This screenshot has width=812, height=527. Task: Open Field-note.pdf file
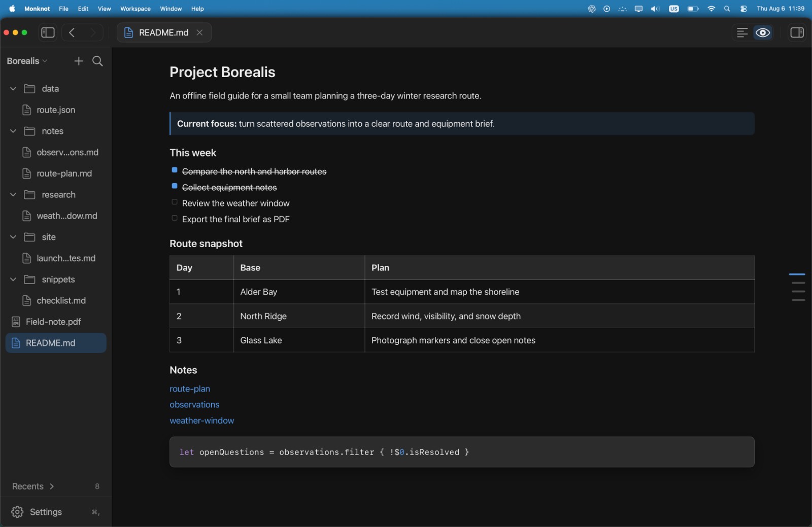click(x=56, y=322)
